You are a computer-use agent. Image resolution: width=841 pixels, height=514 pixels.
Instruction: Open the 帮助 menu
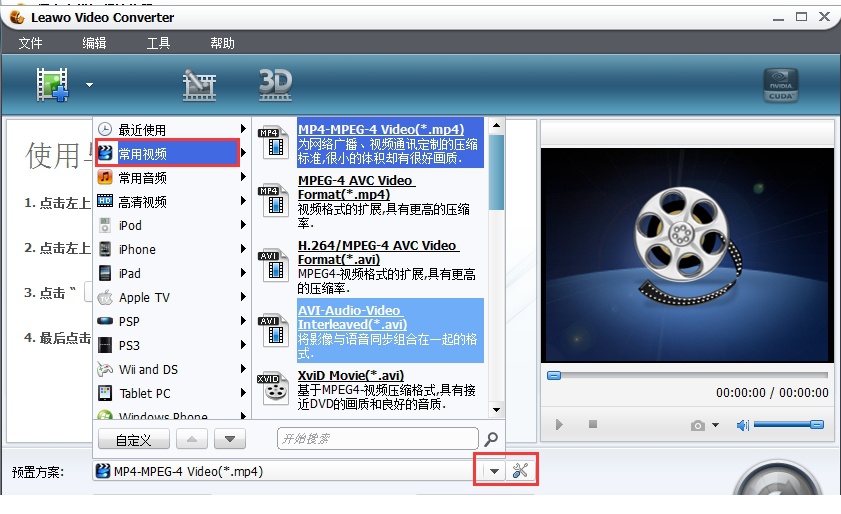(x=222, y=43)
